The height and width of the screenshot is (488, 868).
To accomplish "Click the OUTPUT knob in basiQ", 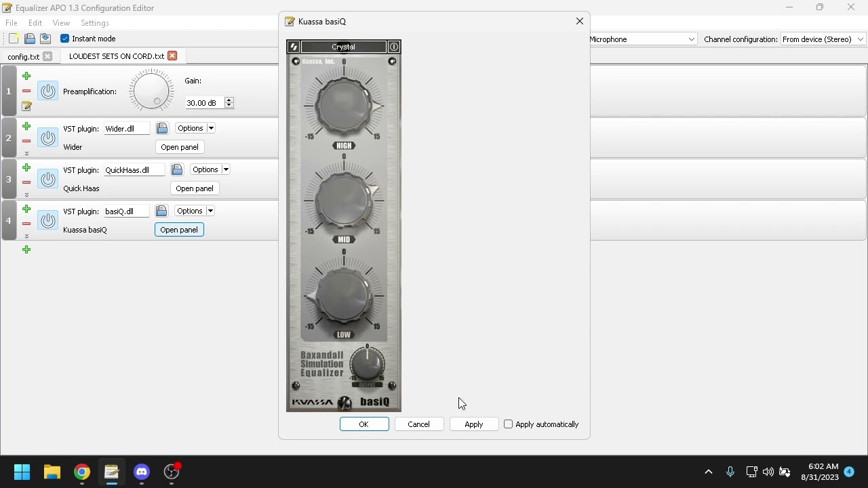I will 367,365.
